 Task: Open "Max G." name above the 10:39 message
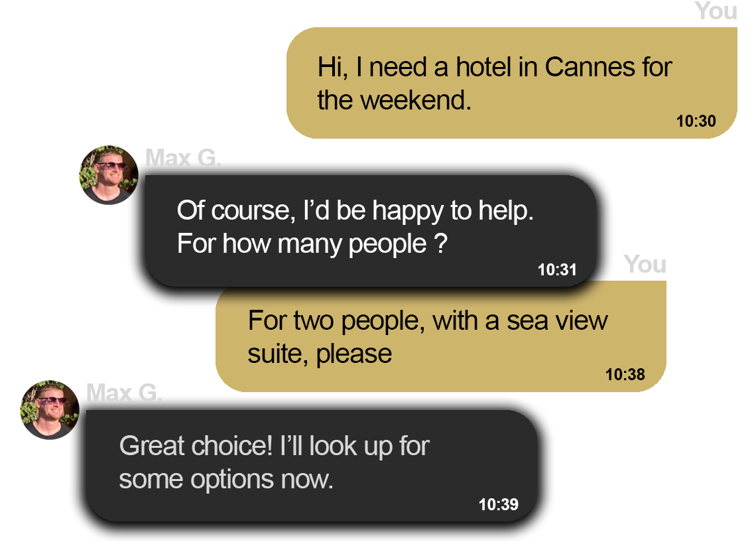(124, 393)
